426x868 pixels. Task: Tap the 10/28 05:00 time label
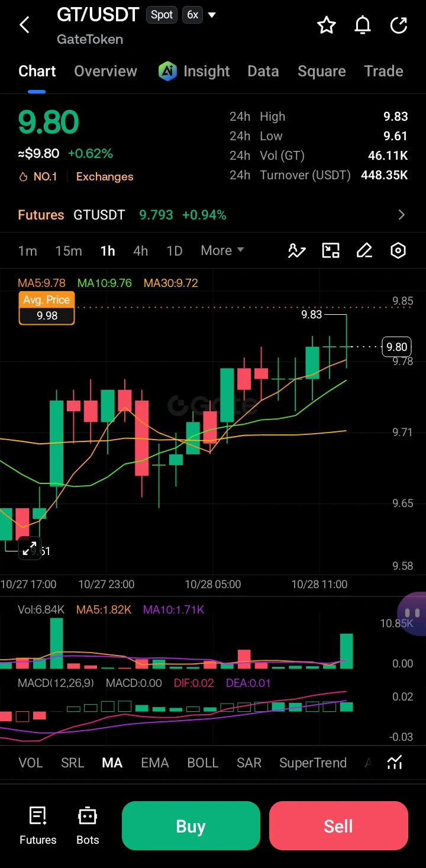[x=213, y=584]
